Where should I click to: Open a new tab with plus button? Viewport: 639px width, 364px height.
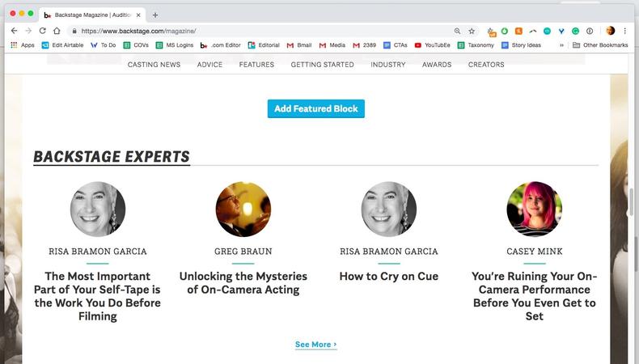155,15
